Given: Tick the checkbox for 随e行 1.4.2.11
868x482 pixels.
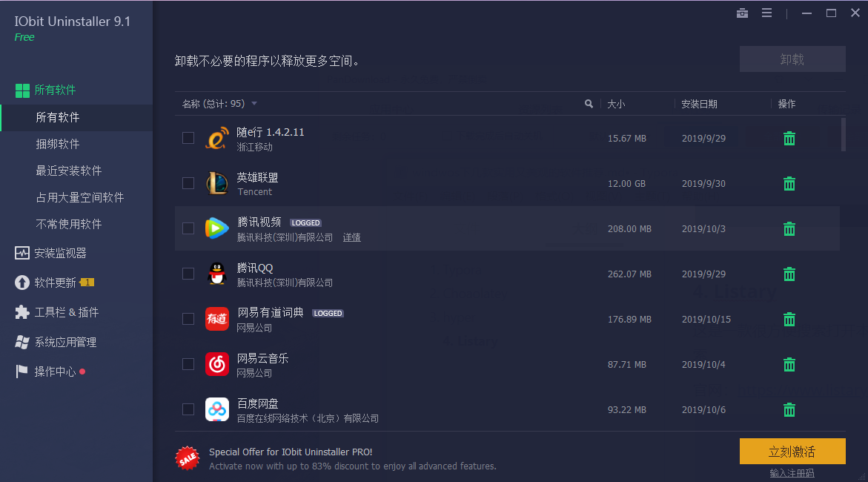Looking at the screenshot, I should coord(188,138).
